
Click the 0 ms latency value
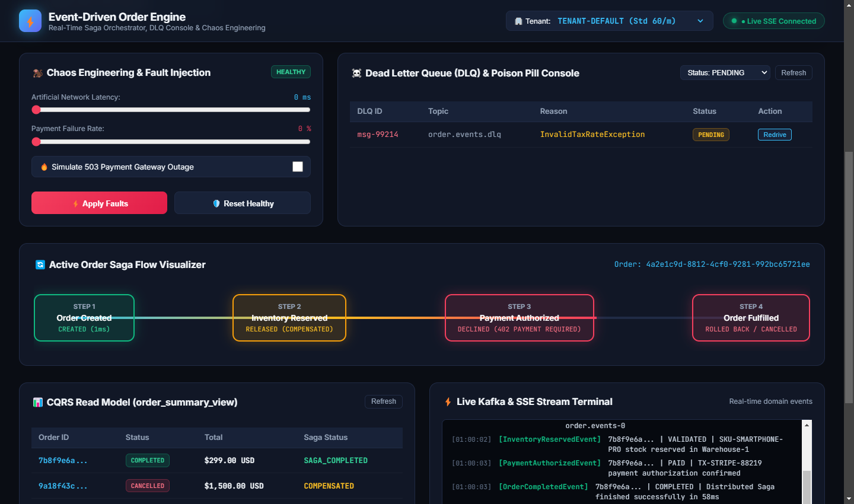pos(302,97)
